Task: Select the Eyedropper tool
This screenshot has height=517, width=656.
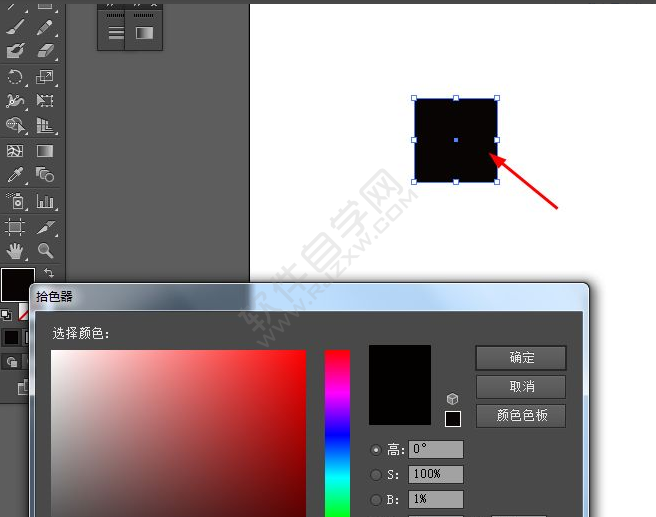Action: tap(15, 175)
